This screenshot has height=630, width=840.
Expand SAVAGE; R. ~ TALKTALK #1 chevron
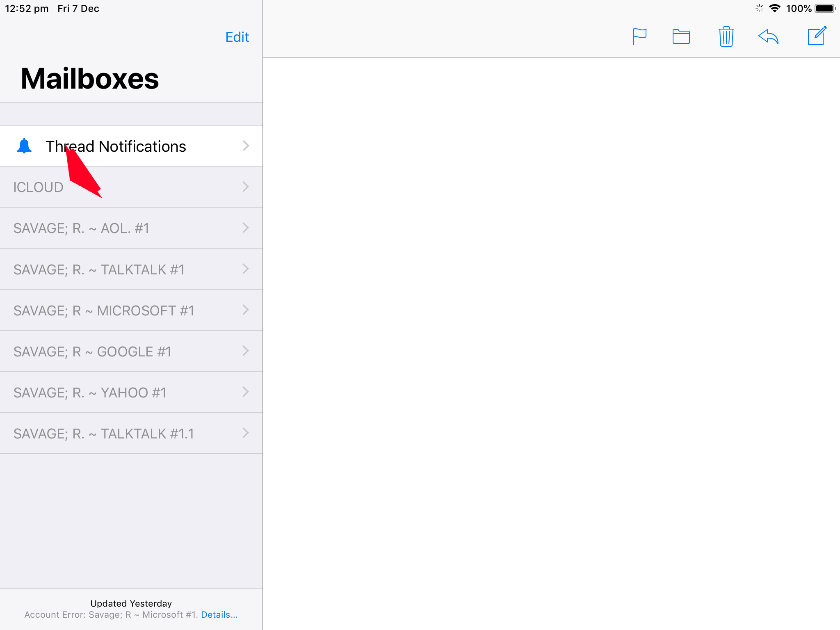pos(245,269)
